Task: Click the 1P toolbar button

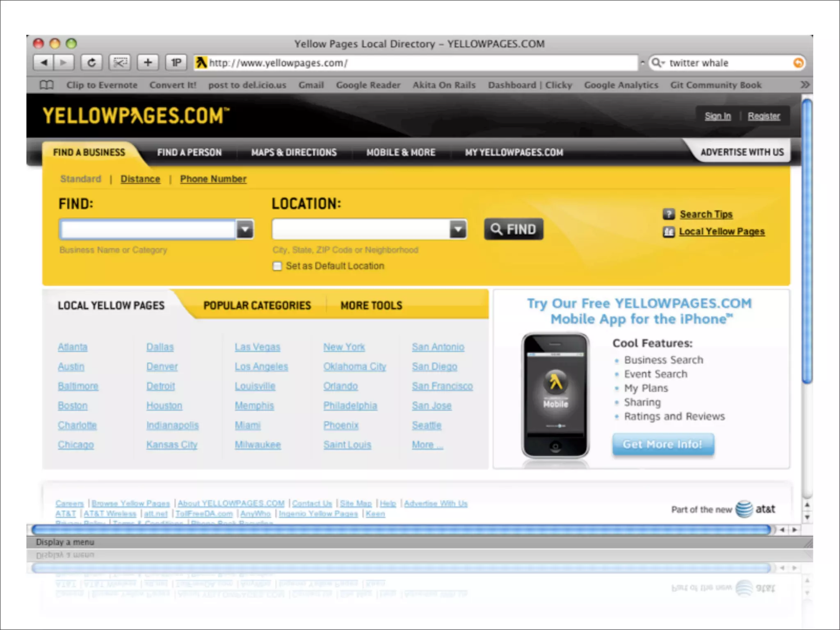Action: tap(176, 63)
